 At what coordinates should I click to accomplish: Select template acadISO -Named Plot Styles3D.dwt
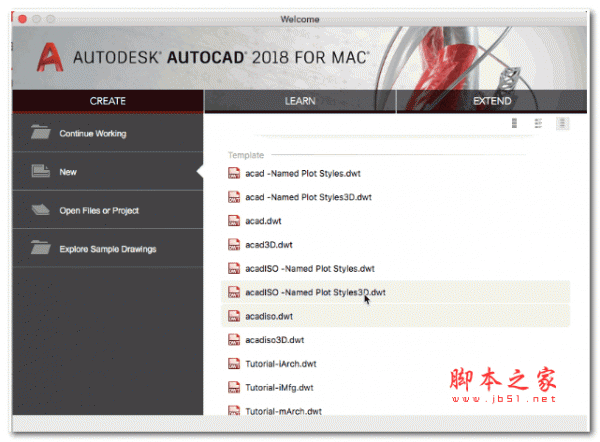(x=315, y=292)
